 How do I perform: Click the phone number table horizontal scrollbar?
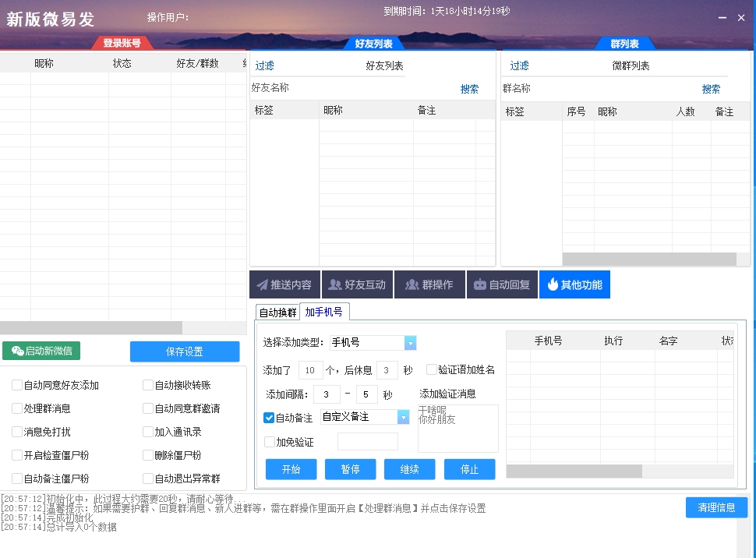coord(574,471)
